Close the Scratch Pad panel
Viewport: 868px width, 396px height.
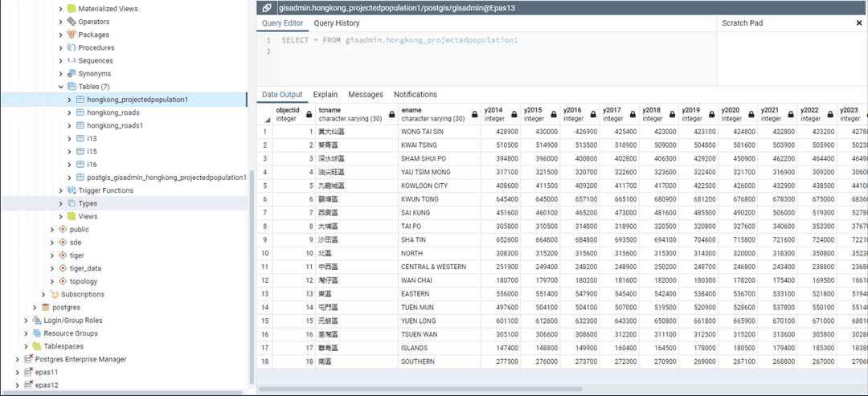(x=858, y=23)
